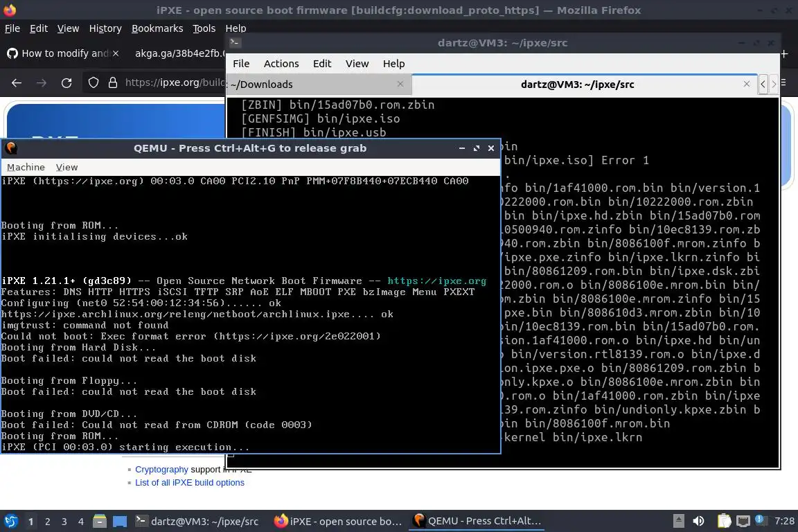Activate the dartz@VM3 terminal taskbar entry
The width and height of the screenshot is (798, 532).
[x=197, y=522]
